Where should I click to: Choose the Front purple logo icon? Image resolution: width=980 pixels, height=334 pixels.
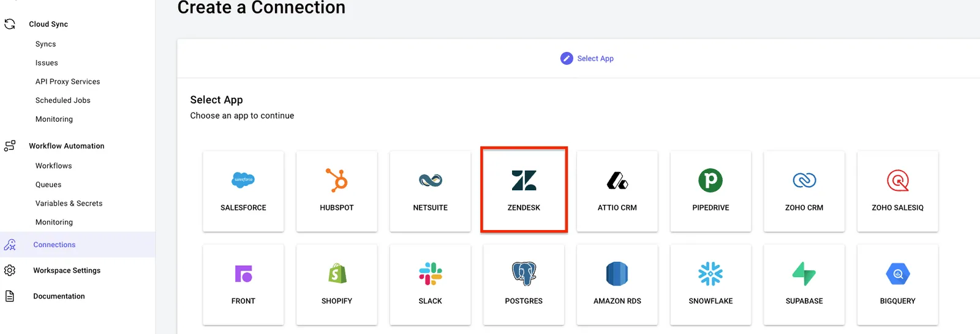tap(243, 273)
